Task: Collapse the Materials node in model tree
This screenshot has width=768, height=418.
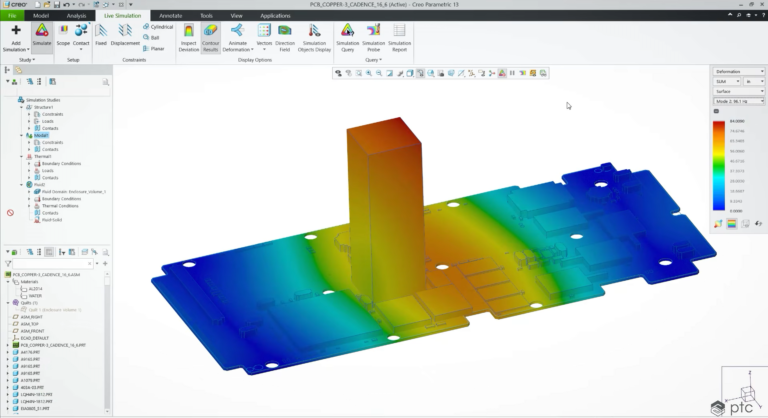Action: [x=8, y=282]
